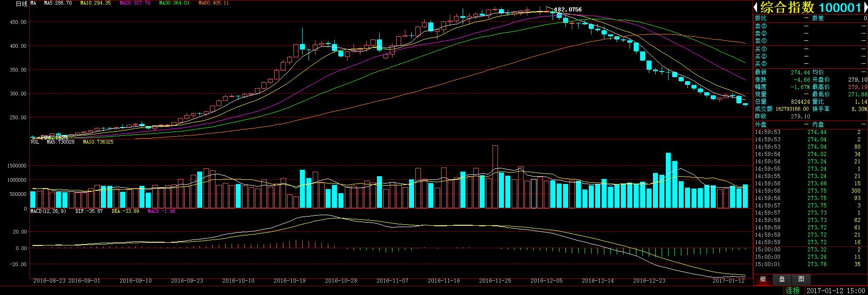This screenshot has height=295, width=868.
Task: Switch to the 细 detail tab
Action: pyautogui.click(x=763, y=279)
